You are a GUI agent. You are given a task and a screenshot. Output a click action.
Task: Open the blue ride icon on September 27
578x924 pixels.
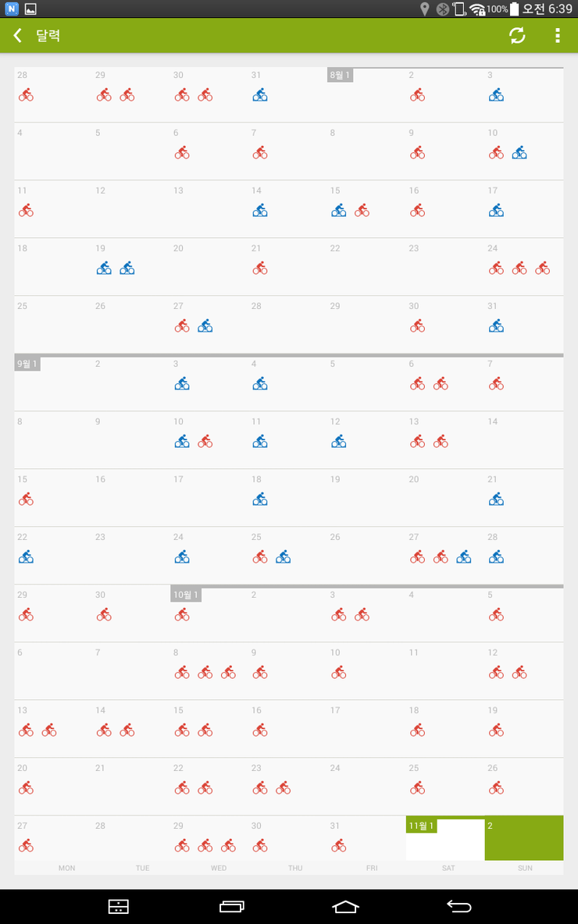pyautogui.click(x=464, y=557)
